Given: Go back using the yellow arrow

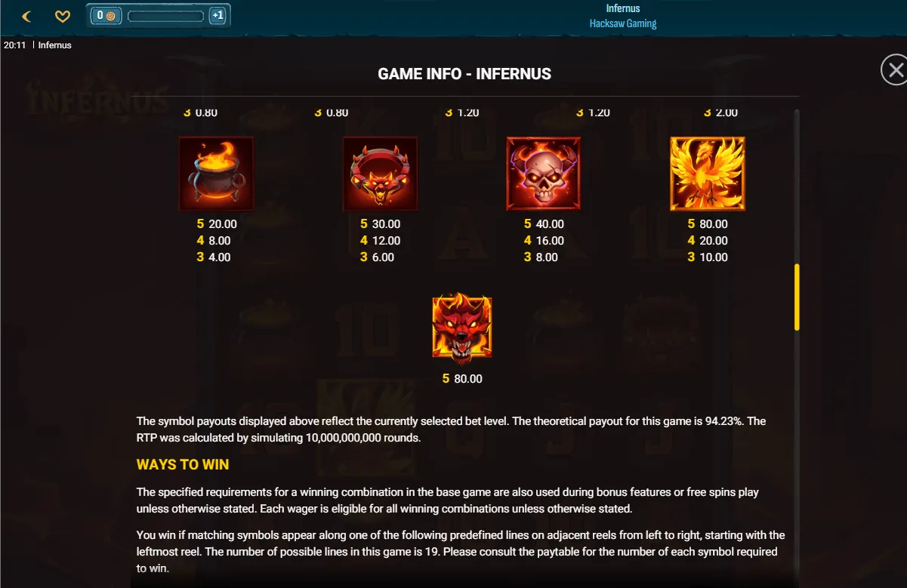Looking at the screenshot, I should (x=26, y=16).
